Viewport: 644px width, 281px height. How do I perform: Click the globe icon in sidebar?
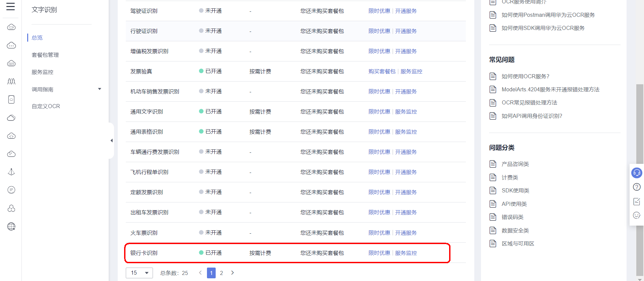point(11,227)
